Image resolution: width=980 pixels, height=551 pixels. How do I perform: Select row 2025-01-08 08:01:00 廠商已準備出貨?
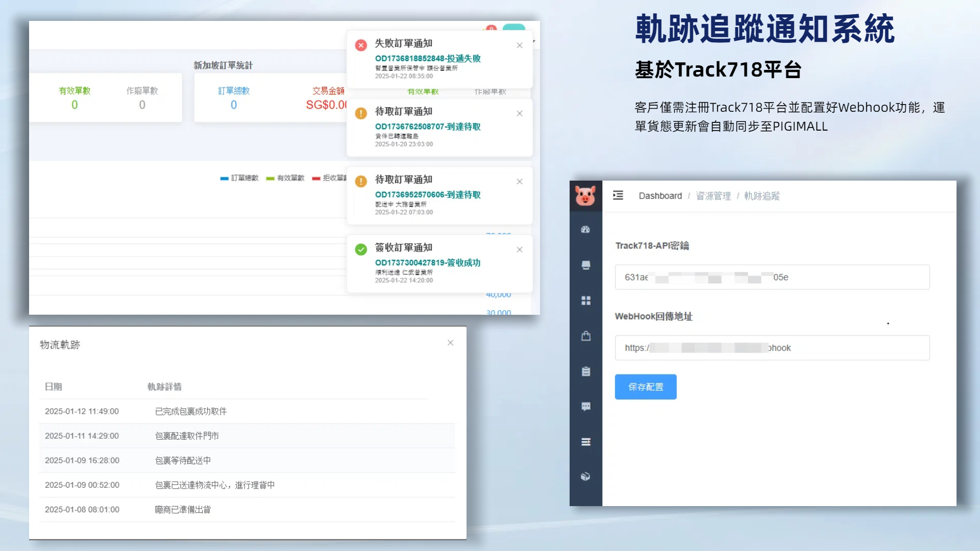point(247,509)
